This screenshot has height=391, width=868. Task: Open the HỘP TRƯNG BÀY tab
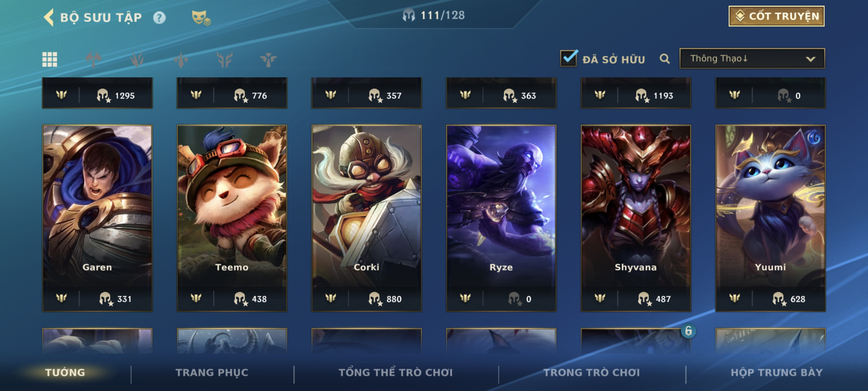click(x=777, y=372)
